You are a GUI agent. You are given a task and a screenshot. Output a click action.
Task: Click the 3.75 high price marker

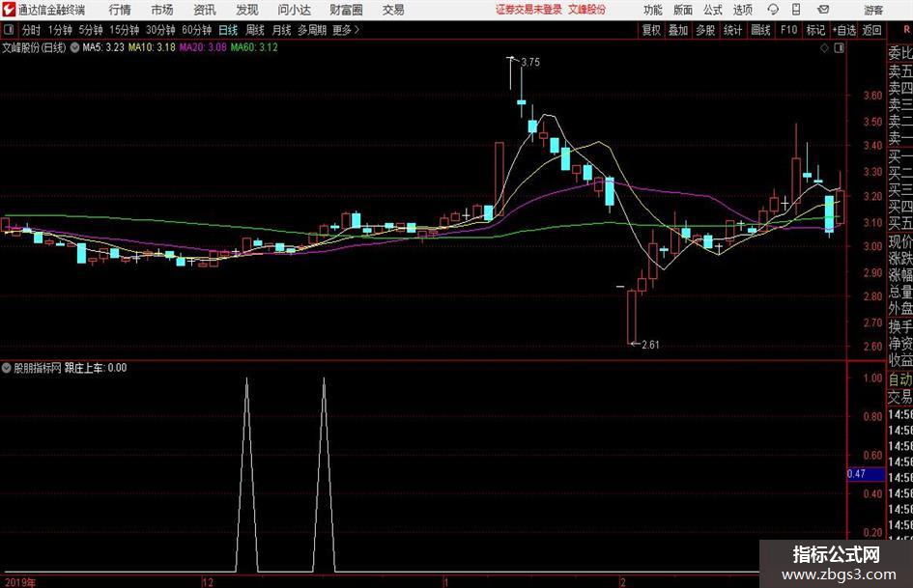(530, 63)
